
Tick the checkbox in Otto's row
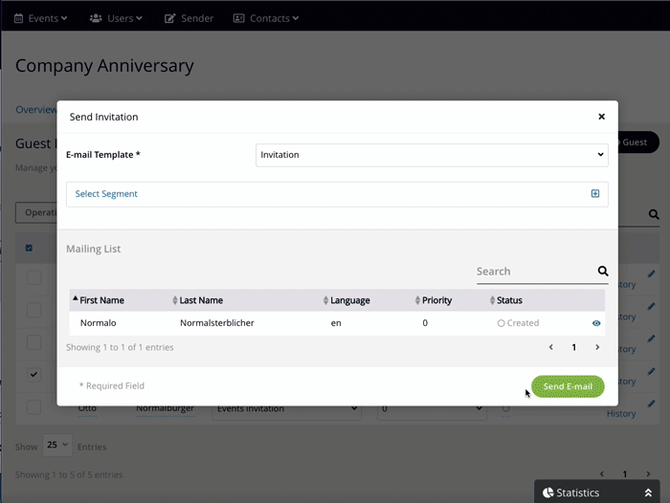point(34,408)
